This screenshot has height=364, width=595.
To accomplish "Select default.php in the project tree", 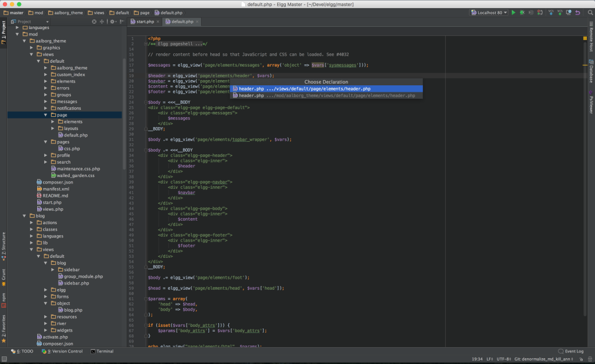I will point(73,135).
